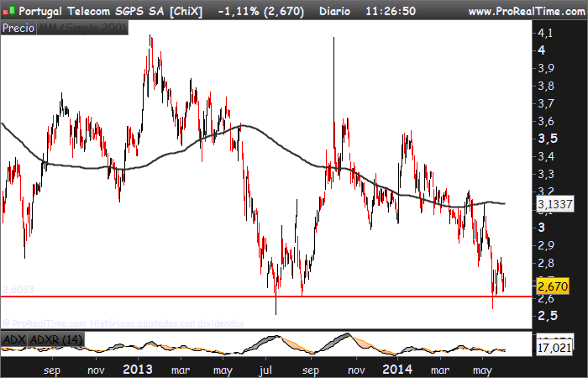Click the Diario timeframe label

(334, 11)
